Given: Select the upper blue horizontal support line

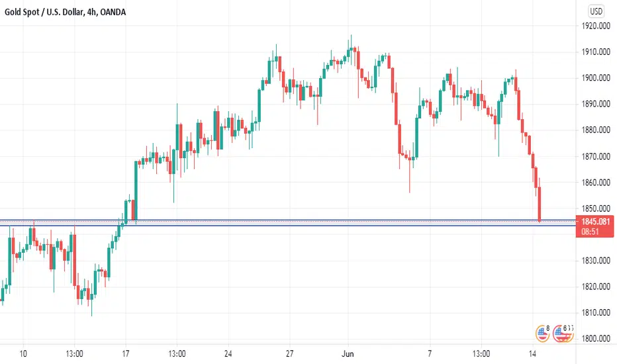Looking at the screenshot, I should (287, 220).
